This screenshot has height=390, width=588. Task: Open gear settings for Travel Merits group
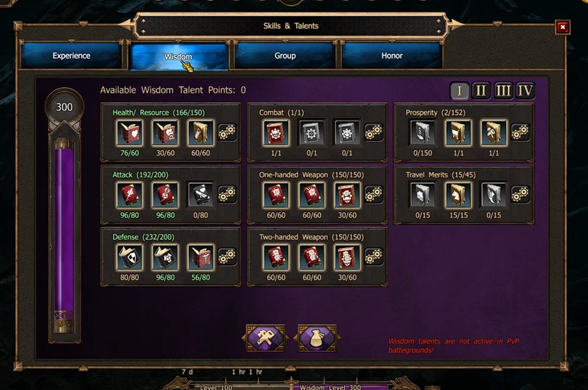point(520,195)
